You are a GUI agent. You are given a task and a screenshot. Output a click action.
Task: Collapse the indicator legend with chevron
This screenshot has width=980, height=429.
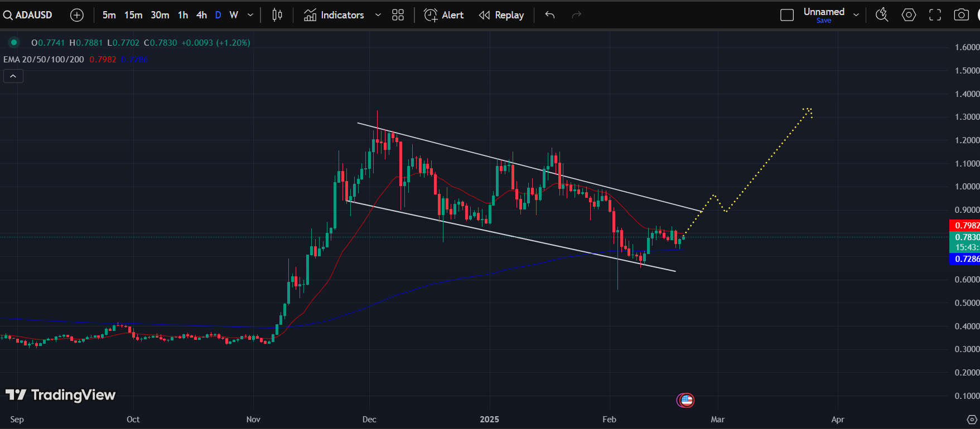(13, 76)
